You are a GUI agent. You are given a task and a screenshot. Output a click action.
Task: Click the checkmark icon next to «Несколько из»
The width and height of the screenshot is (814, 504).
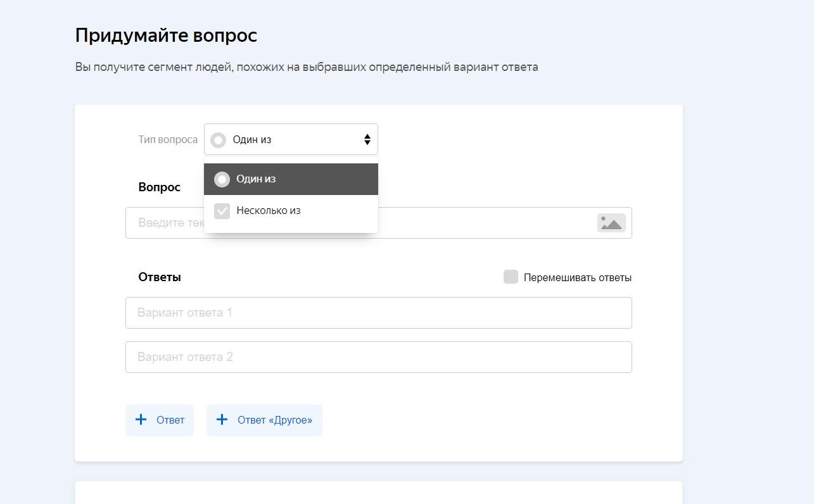(x=222, y=211)
